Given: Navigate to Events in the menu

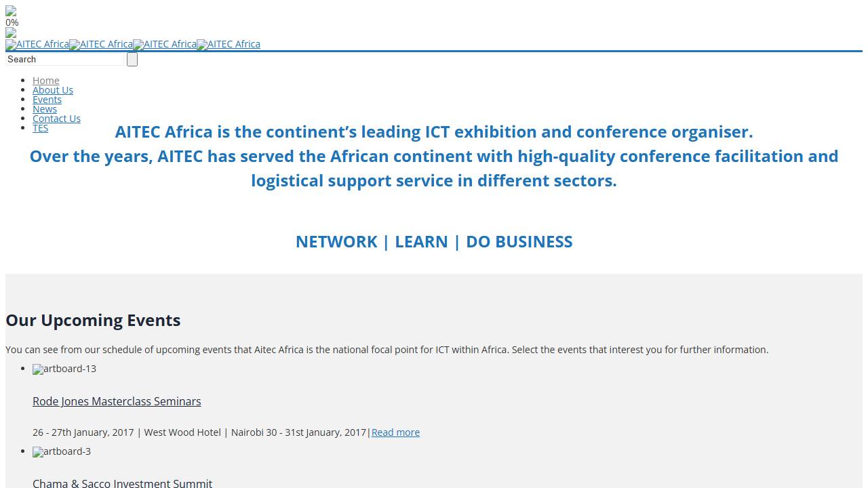Looking at the screenshot, I should 47,100.
